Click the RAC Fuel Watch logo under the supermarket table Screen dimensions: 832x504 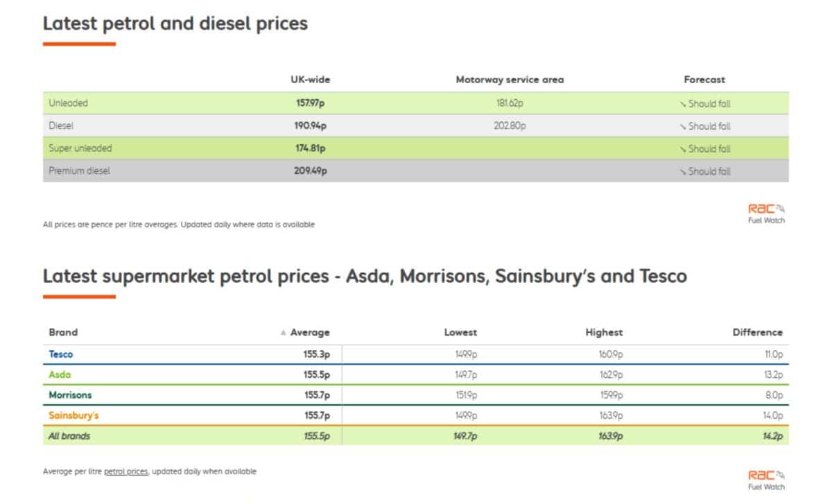766,480
